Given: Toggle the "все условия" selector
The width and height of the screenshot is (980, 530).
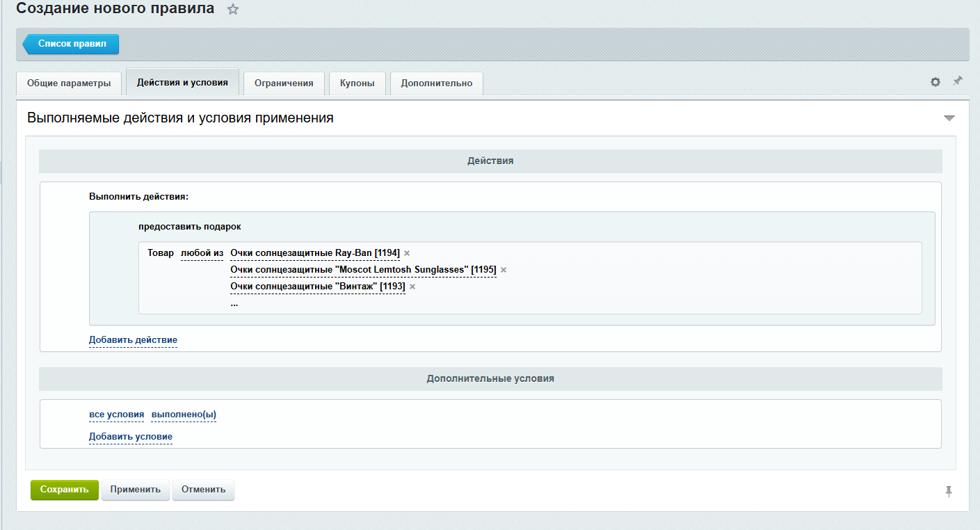Looking at the screenshot, I should [x=116, y=415].
